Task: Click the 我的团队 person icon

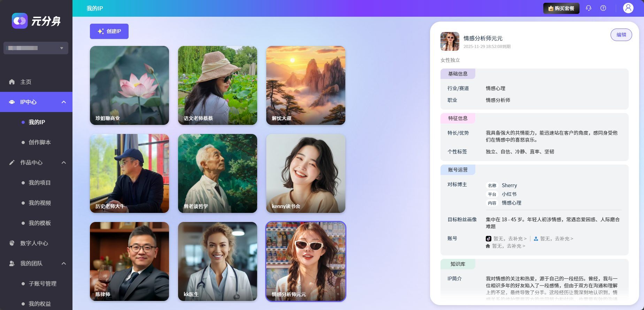Action: [12, 263]
